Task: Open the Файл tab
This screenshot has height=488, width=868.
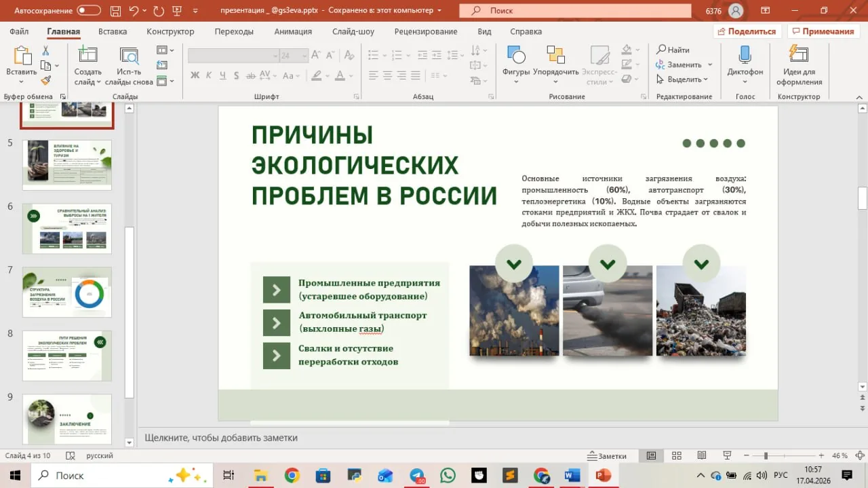Action: (19, 31)
